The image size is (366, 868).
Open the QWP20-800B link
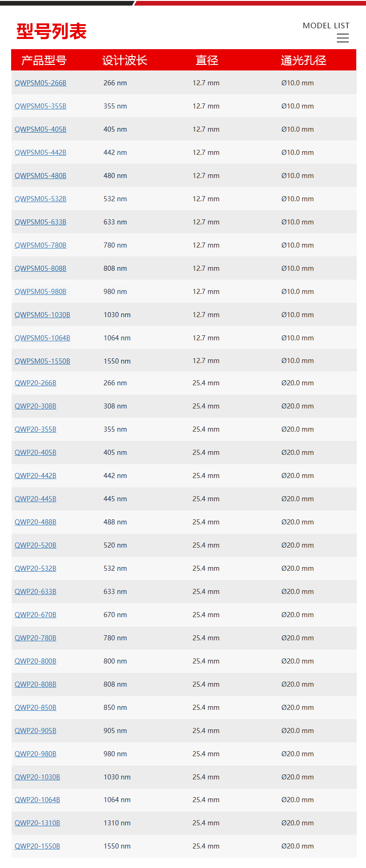[x=35, y=661]
